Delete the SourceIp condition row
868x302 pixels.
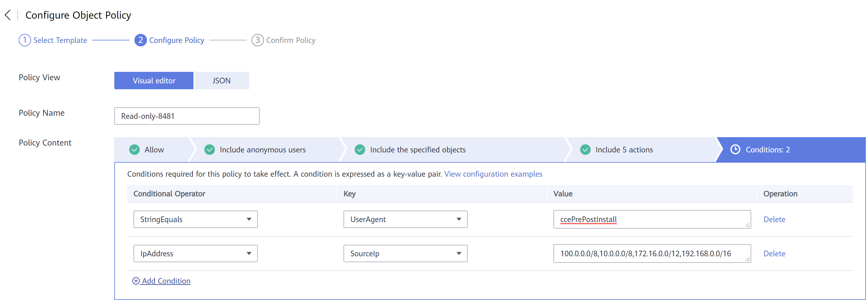click(x=774, y=253)
